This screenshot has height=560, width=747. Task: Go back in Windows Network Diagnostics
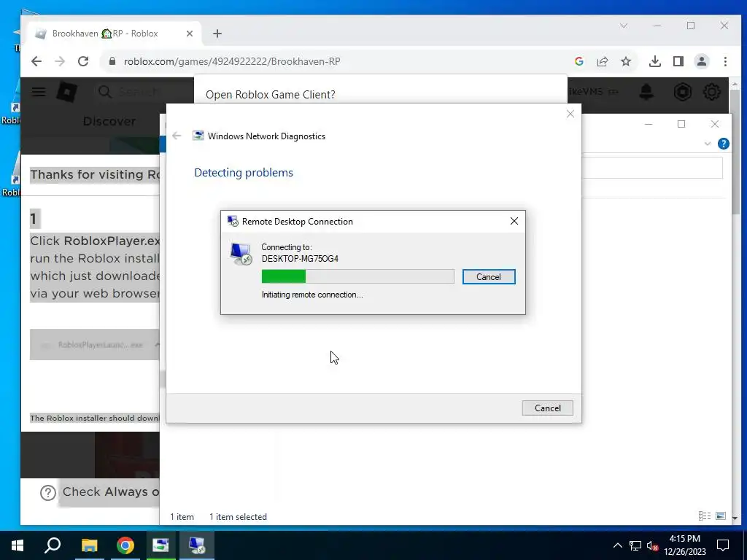(x=177, y=136)
